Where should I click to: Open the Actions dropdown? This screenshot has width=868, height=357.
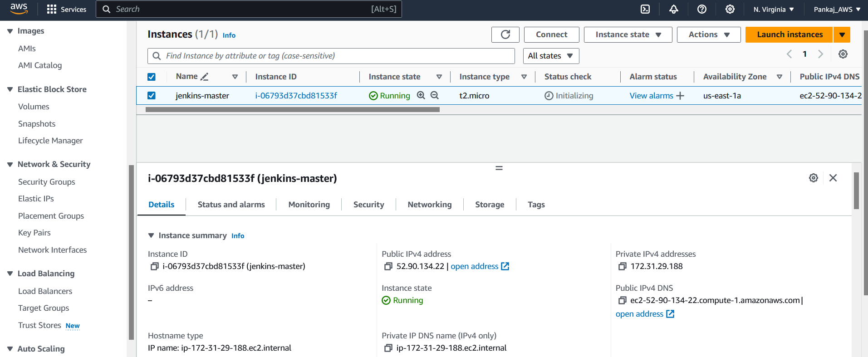(x=709, y=34)
